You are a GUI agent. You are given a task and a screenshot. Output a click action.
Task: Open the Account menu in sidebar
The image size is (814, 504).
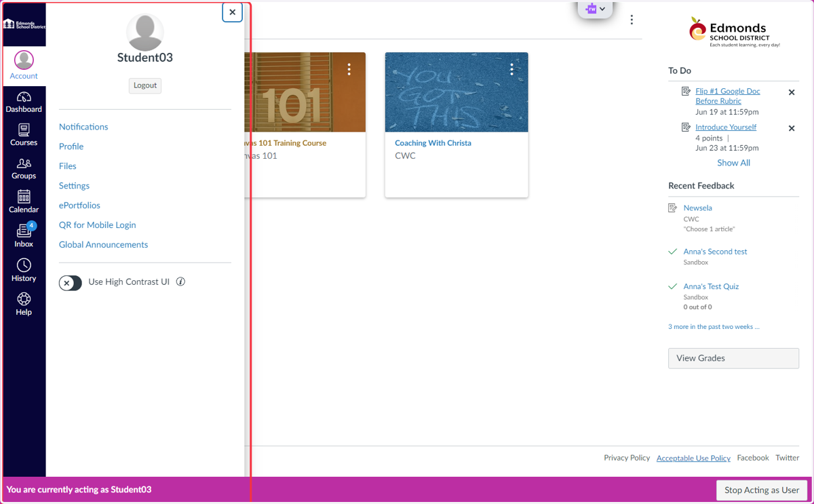click(x=24, y=66)
